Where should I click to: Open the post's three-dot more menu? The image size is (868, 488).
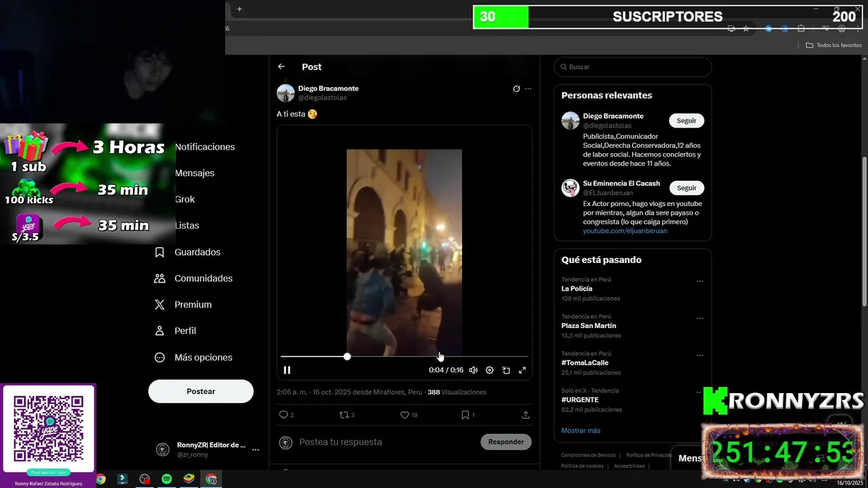coord(528,89)
